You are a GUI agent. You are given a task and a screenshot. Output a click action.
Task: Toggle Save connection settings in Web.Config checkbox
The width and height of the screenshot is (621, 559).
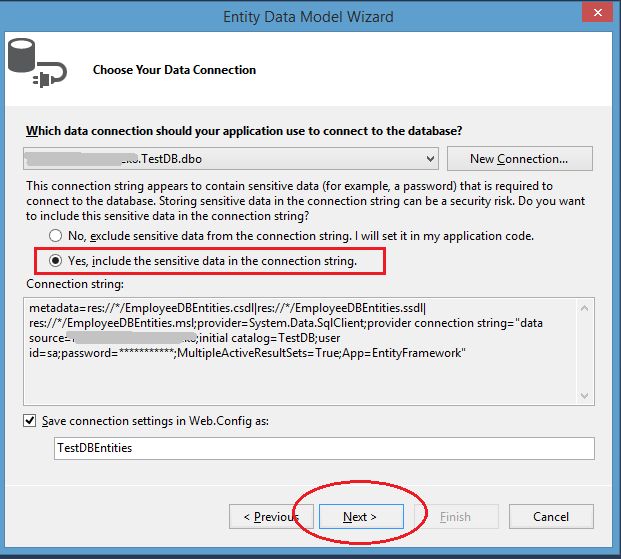coord(33,421)
